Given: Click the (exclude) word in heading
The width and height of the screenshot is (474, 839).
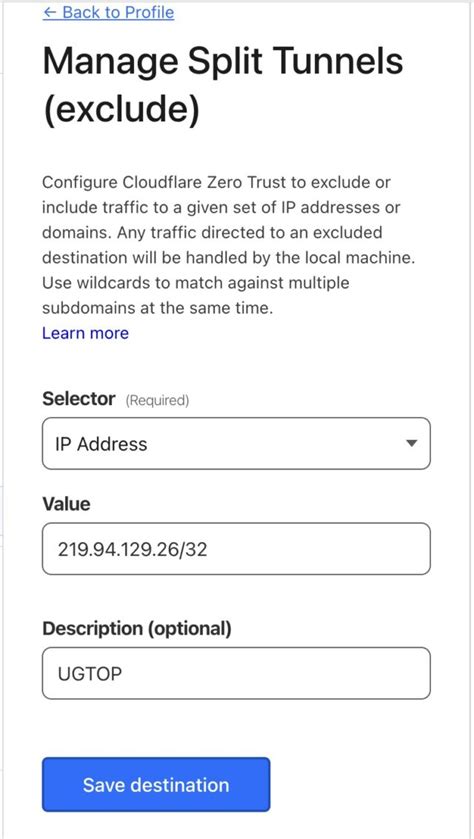Looking at the screenshot, I should [x=121, y=111].
